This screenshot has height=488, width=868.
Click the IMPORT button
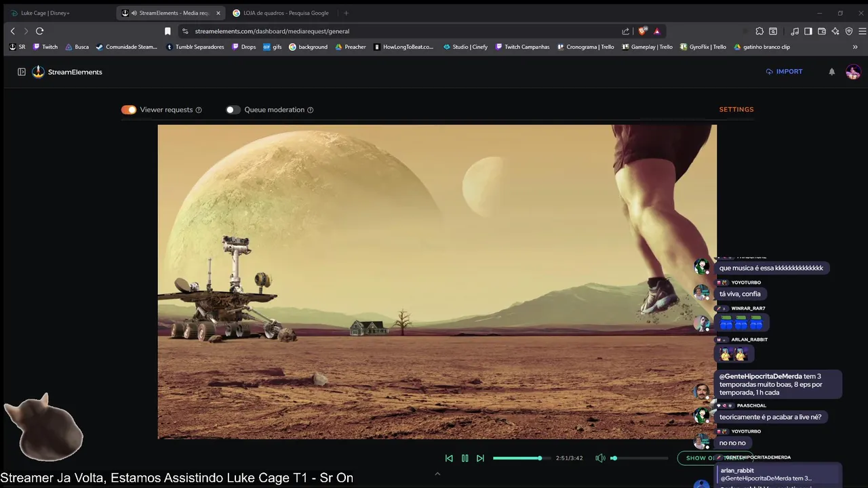pyautogui.click(x=785, y=71)
